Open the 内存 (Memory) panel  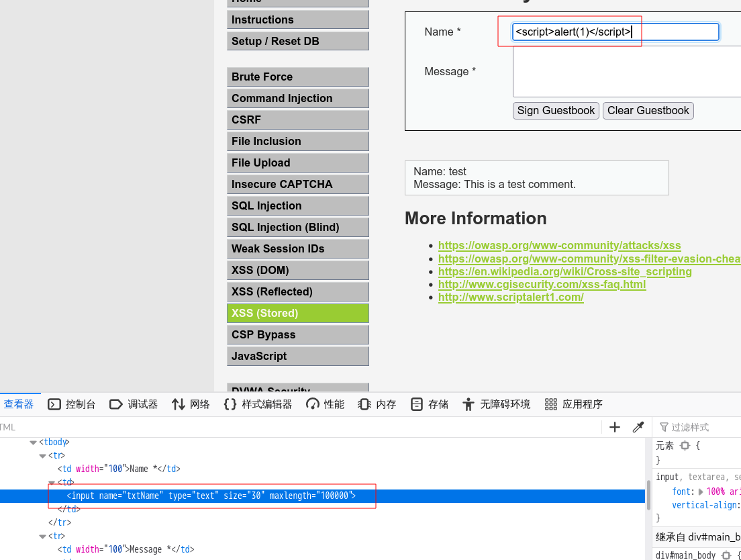[x=377, y=404]
